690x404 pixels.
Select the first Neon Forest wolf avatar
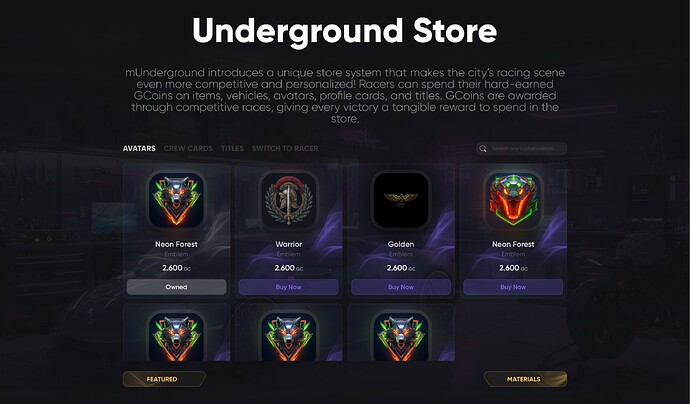176,200
